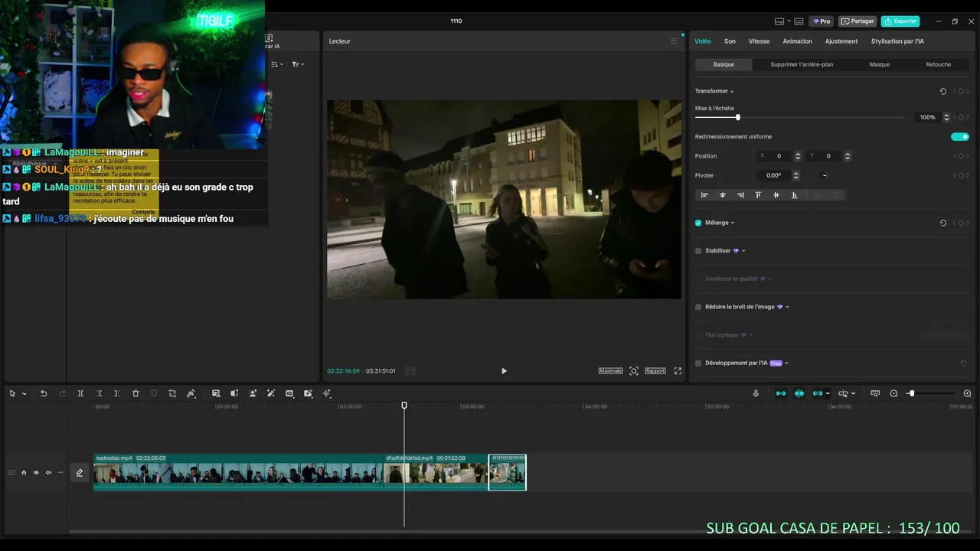Click the Transformer reset arrow icon
Viewport: 980px width, 551px height.
coord(943,91)
